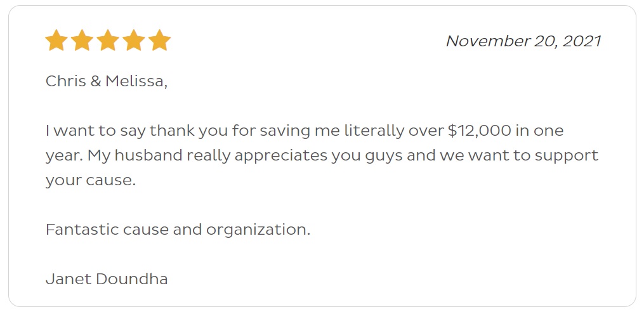Click the word 'organization' in the review
This screenshot has height=314, width=644.
click(x=256, y=230)
